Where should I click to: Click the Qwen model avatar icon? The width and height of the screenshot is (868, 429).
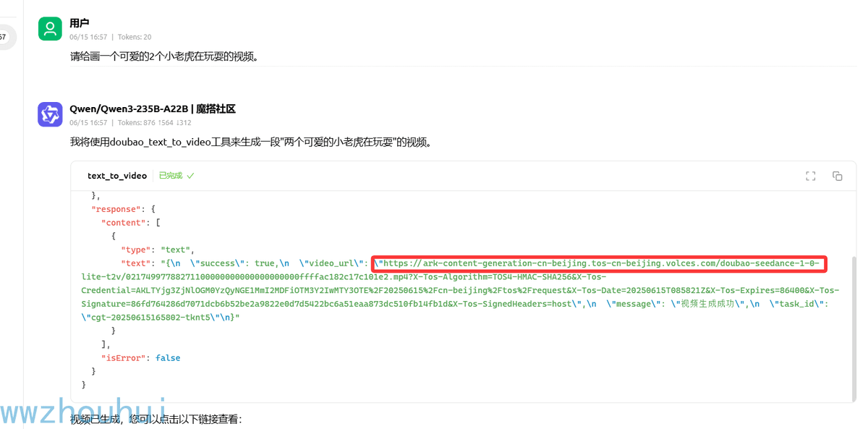[x=50, y=115]
